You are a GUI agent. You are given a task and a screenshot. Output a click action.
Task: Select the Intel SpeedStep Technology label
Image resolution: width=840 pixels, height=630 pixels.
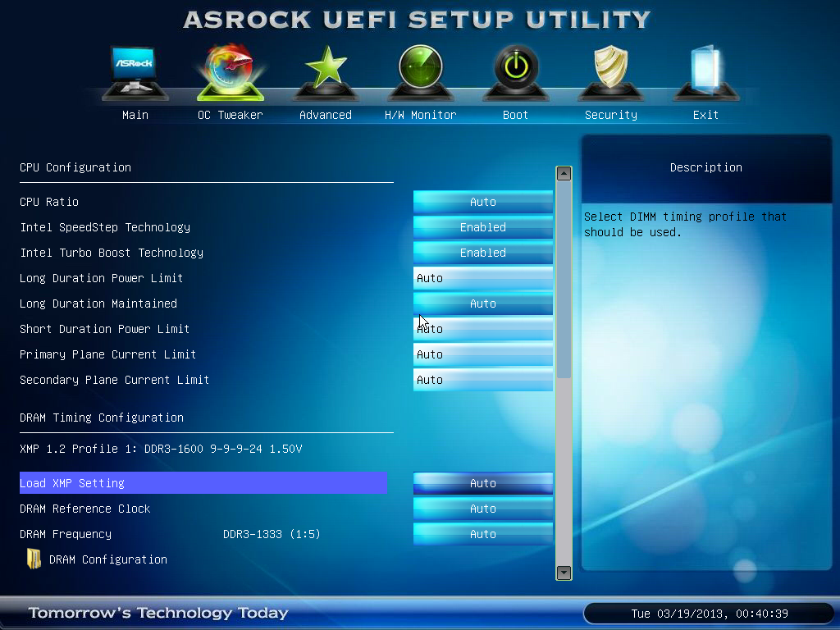(x=105, y=227)
